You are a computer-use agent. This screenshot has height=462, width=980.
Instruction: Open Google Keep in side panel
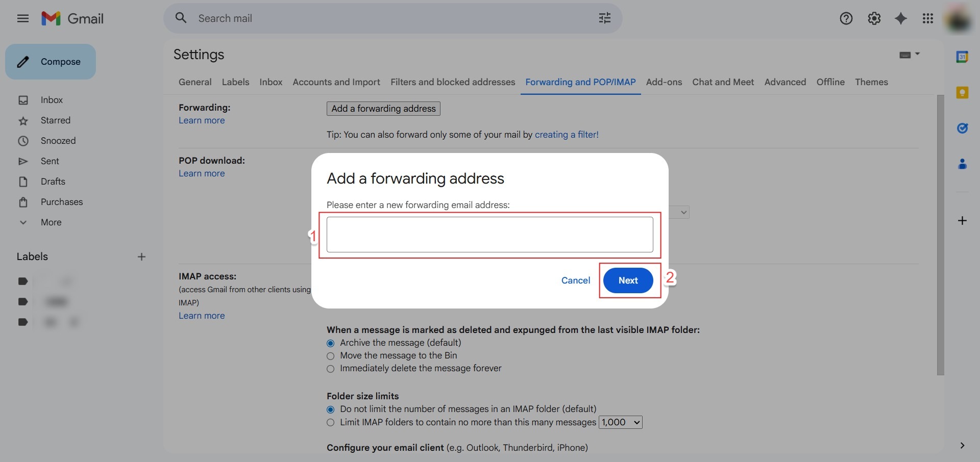(x=962, y=93)
